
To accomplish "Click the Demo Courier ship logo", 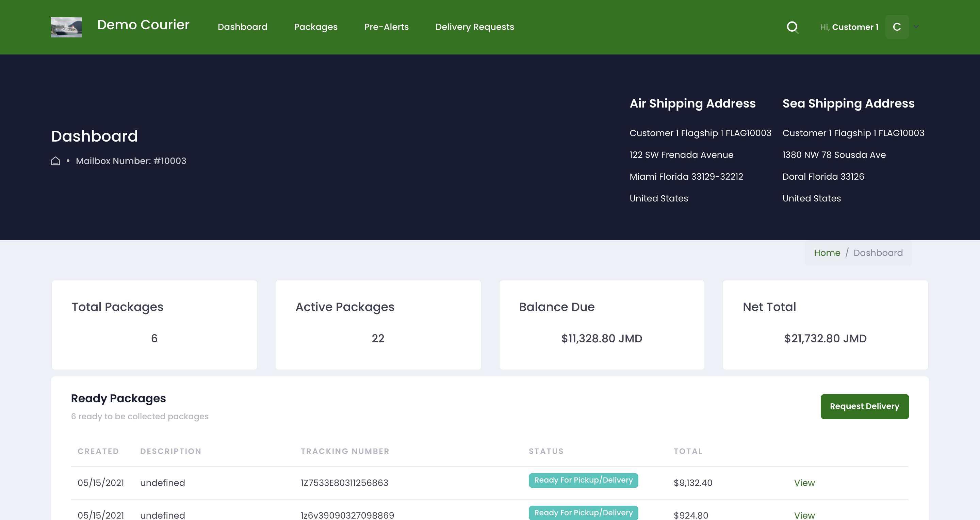I will 66,27.
